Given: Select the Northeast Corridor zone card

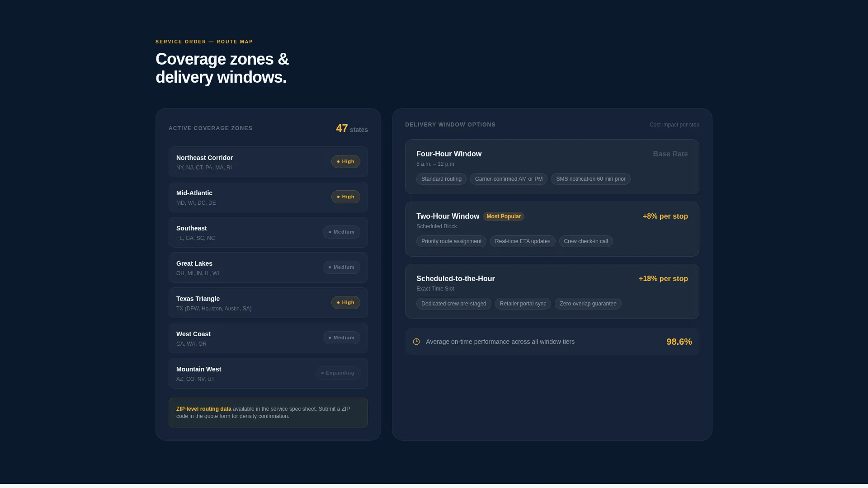Looking at the screenshot, I should pyautogui.click(x=268, y=162).
